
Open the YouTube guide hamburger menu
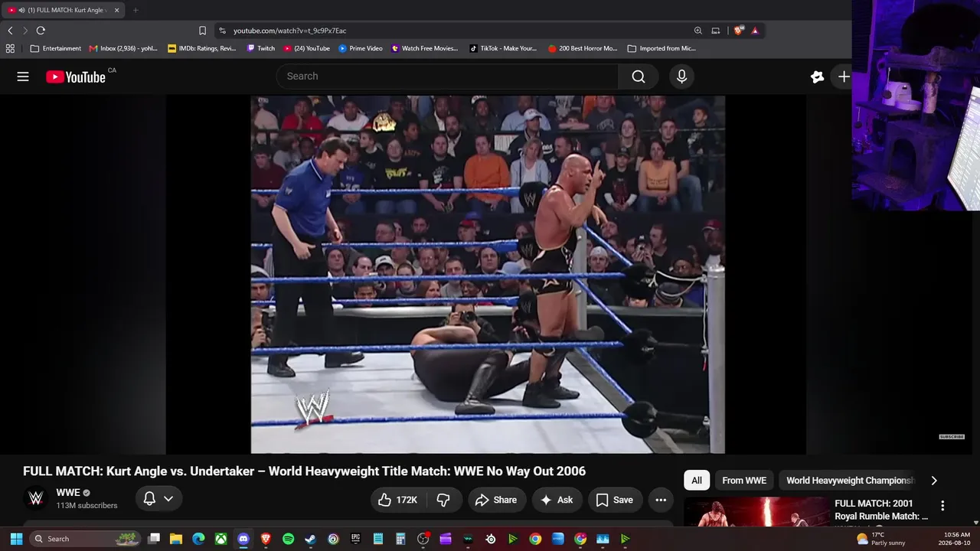pyautogui.click(x=23, y=77)
